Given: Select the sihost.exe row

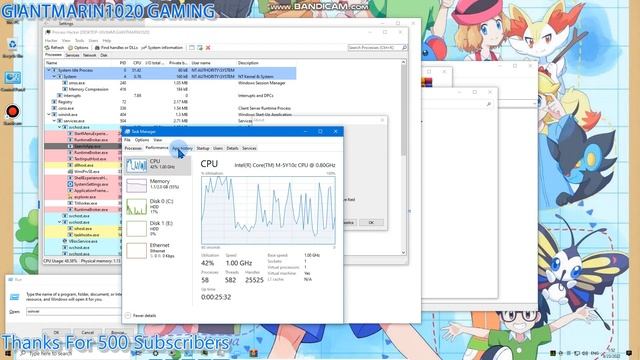Looking at the screenshot, I should pos(83,229).
